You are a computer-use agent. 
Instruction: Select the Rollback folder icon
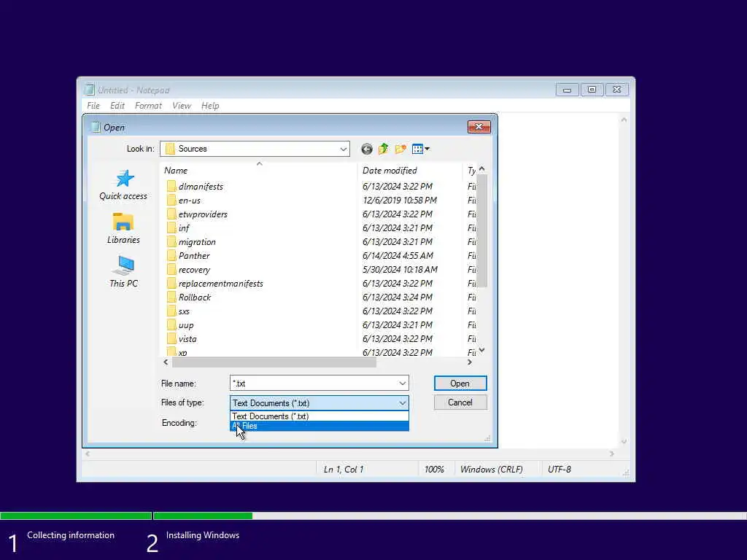click(171, 297)
